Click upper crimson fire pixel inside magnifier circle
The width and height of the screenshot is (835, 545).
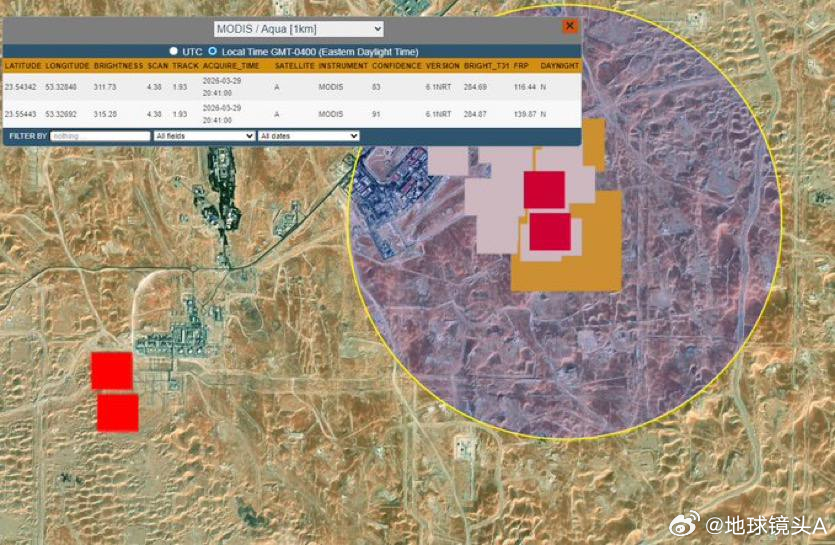544,190
